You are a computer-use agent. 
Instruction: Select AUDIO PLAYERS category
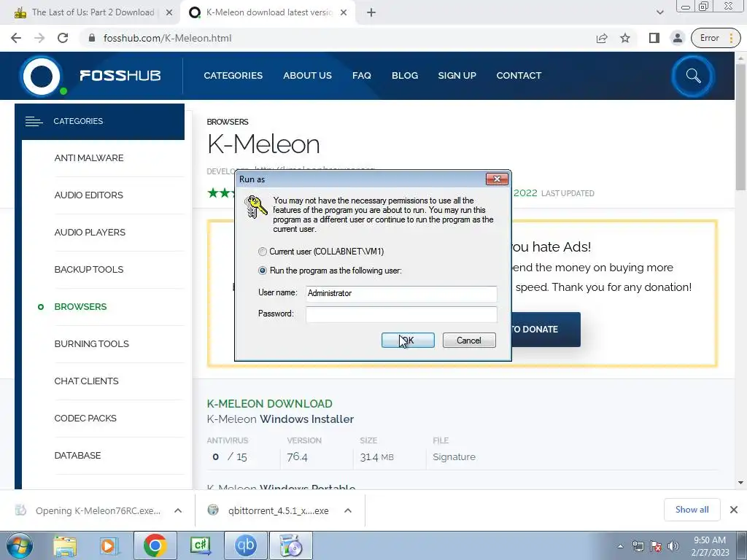[90, 232]
